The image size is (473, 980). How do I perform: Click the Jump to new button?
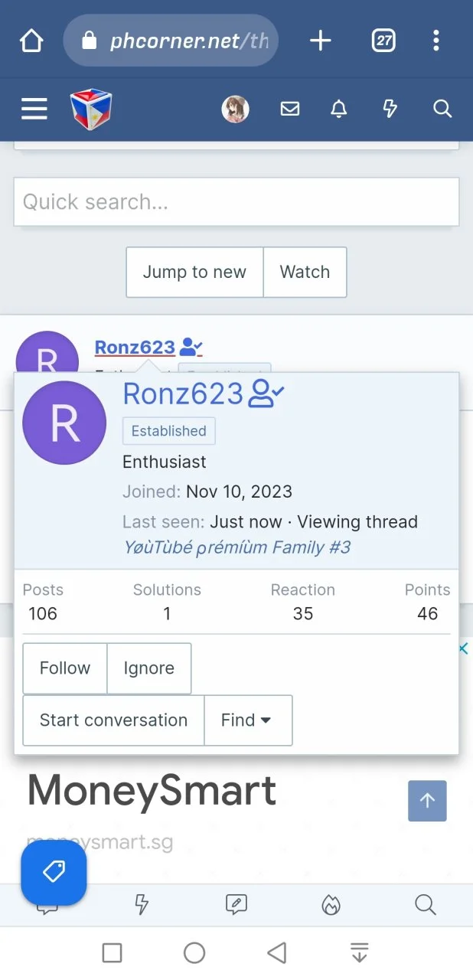194,272
